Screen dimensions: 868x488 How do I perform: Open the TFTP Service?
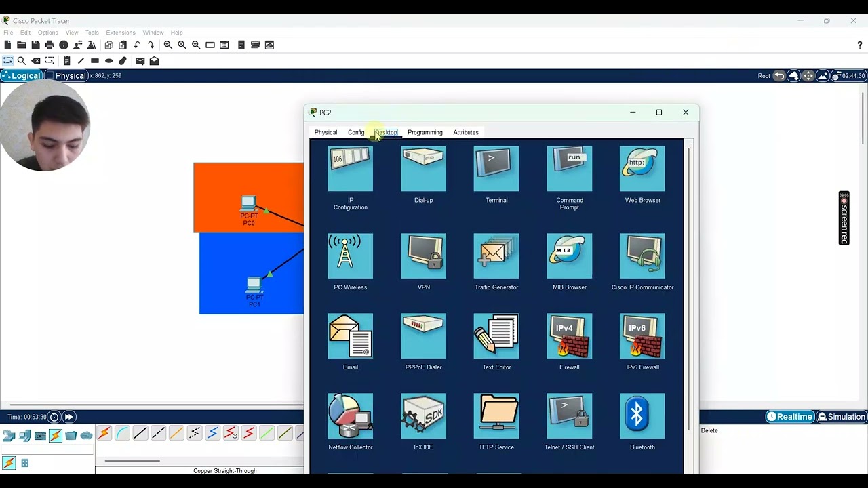coord(496,415)
